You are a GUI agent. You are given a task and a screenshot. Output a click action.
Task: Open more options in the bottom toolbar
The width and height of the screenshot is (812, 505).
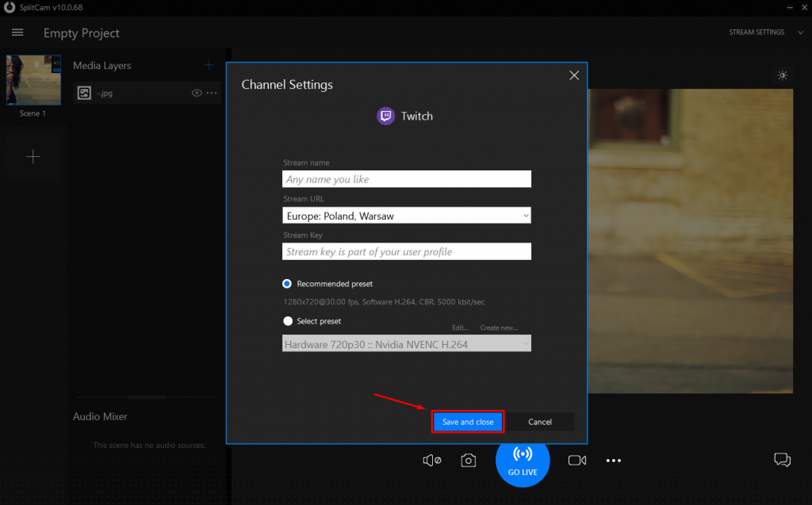pos(614,461)
